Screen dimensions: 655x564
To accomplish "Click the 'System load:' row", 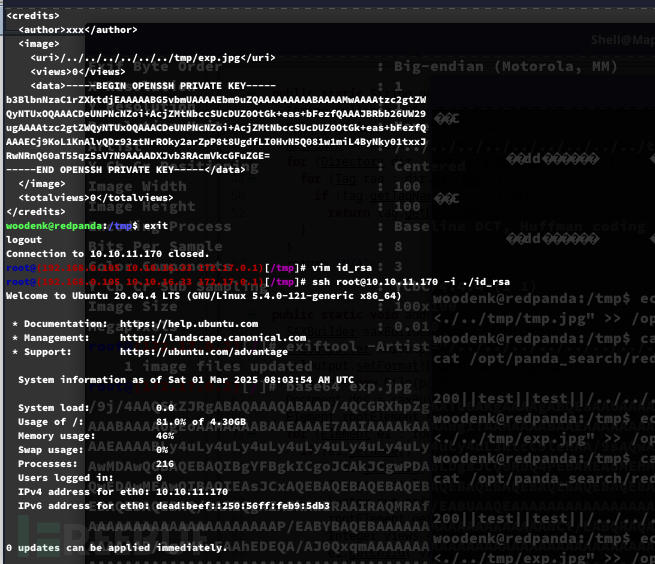I will 96,408.
